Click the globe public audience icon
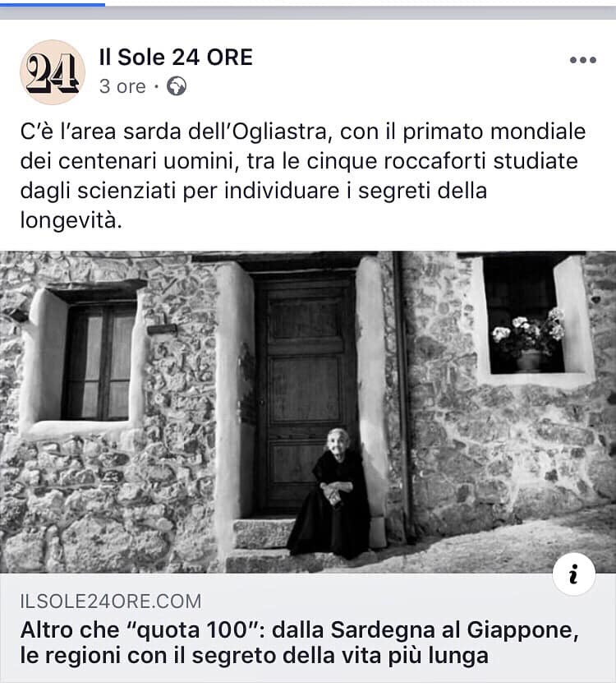 [177, 86]
